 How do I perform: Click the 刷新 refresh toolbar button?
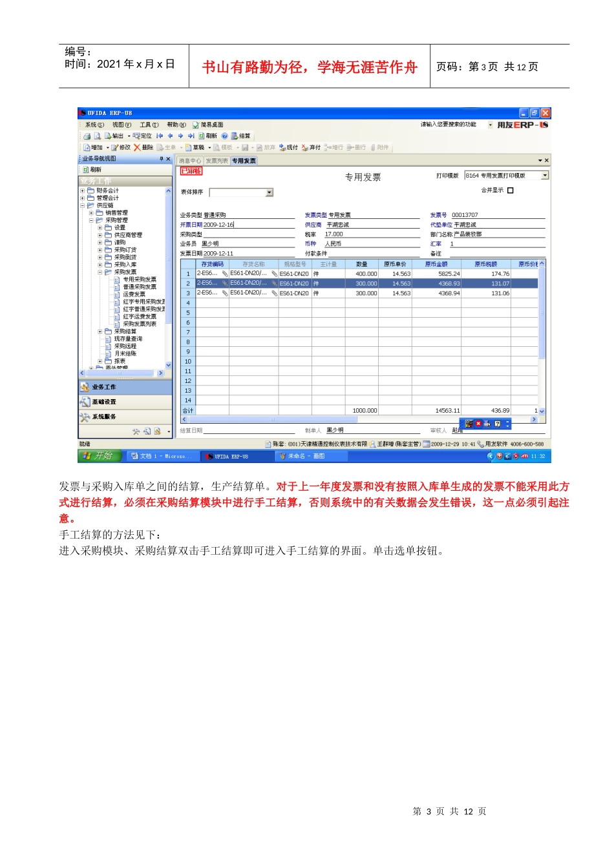207,136
